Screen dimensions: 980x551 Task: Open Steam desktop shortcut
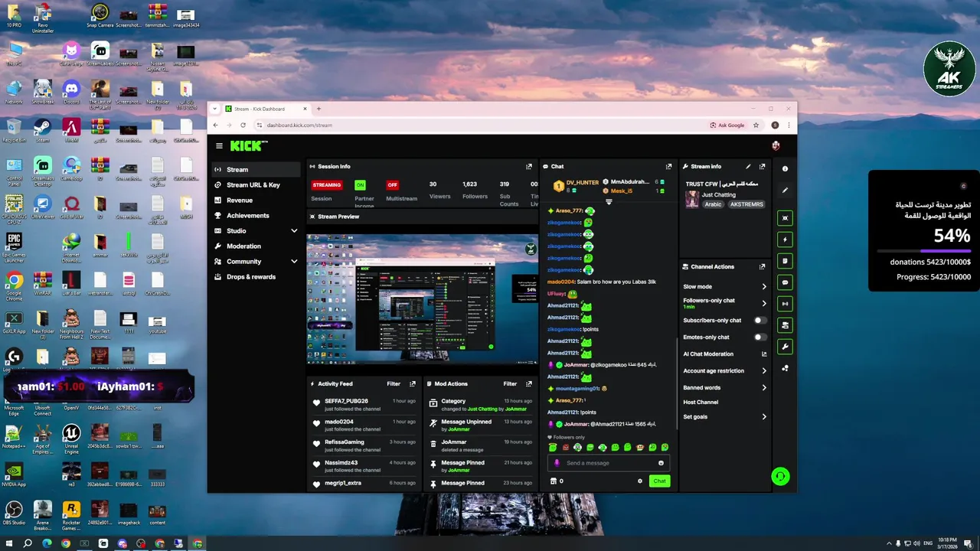(43, 129)
